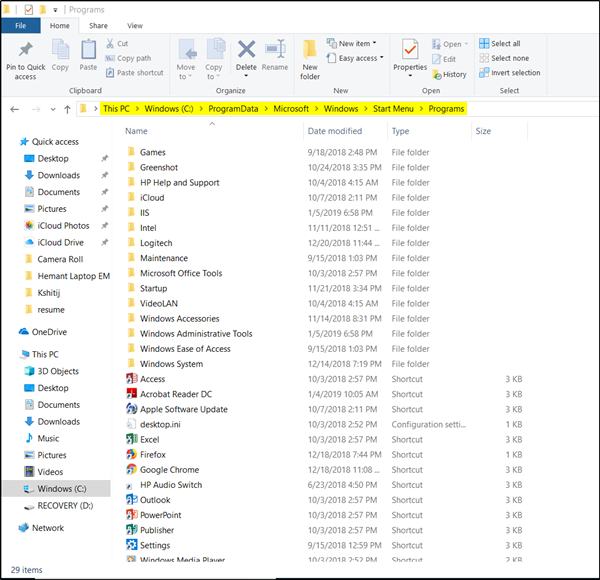Screen dimensions: 600x580
Task: Click Start Menu in the address path
Action: (x=393, y=109)
